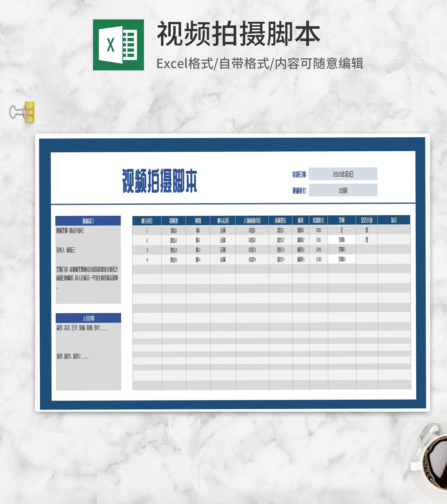Click the 镜头序号 column header
This screenshot has width=447, height=504.
[x=147, y=221]
